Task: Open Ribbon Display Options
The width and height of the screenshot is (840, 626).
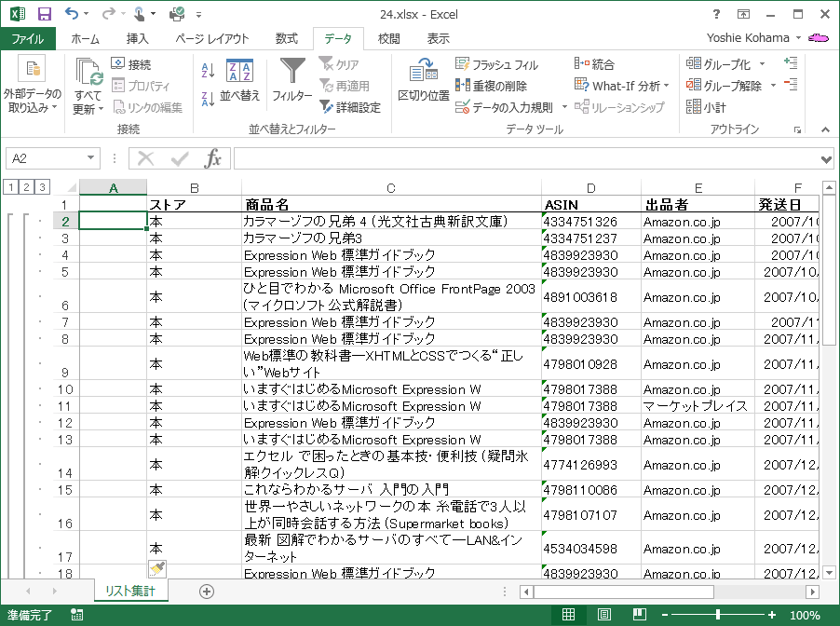Action: pos(743,15)
